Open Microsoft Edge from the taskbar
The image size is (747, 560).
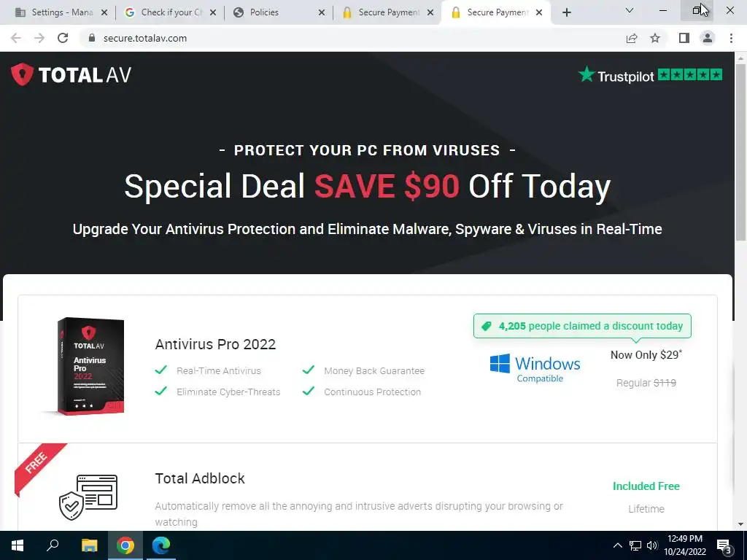[x=161, y=545]
